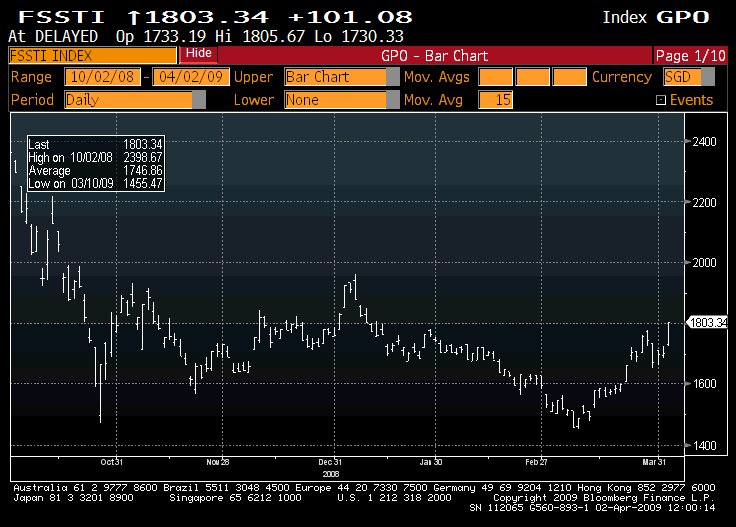Click the Copyright 2009 Bloomberg Finance text
Screen dimensions: 736x527
click(x=604, y=497)
